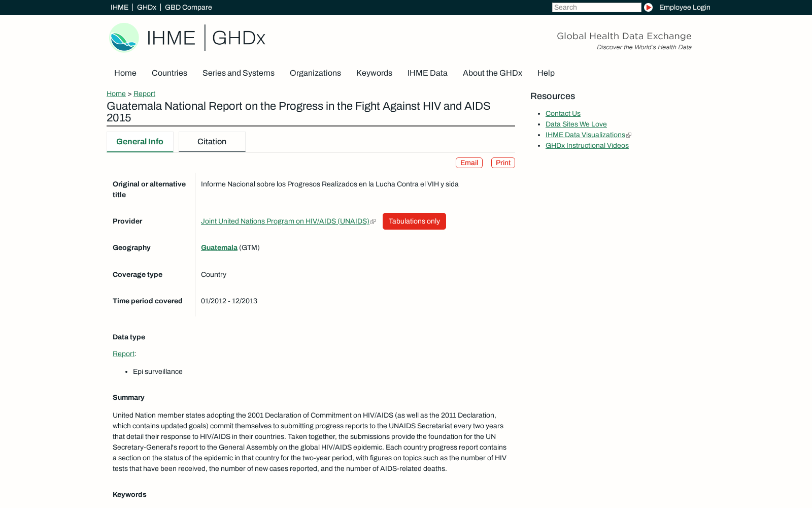Open the Help menu
The width and height of the screenshot is (812, 508).
click(546, 73)
